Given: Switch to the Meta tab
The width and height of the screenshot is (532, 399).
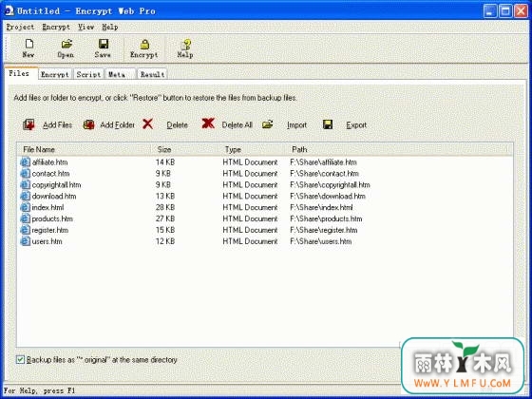Looking at the screenshot, I should (120, 74).
